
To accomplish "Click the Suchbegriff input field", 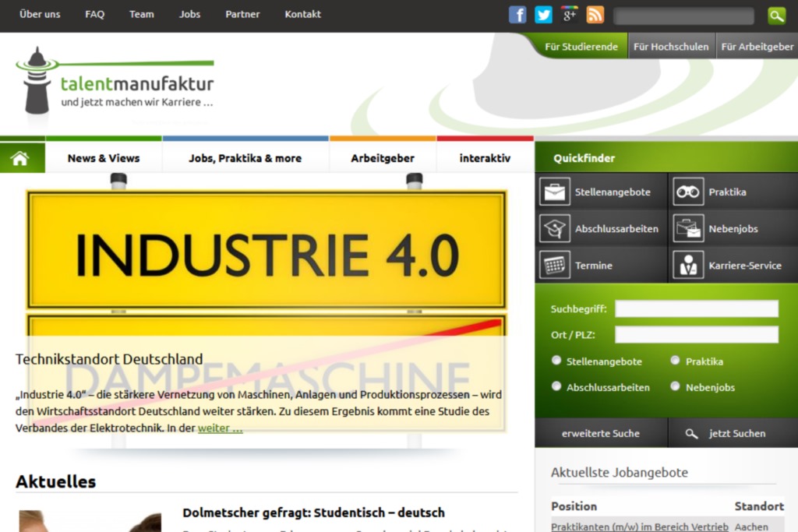I will 696,309.
